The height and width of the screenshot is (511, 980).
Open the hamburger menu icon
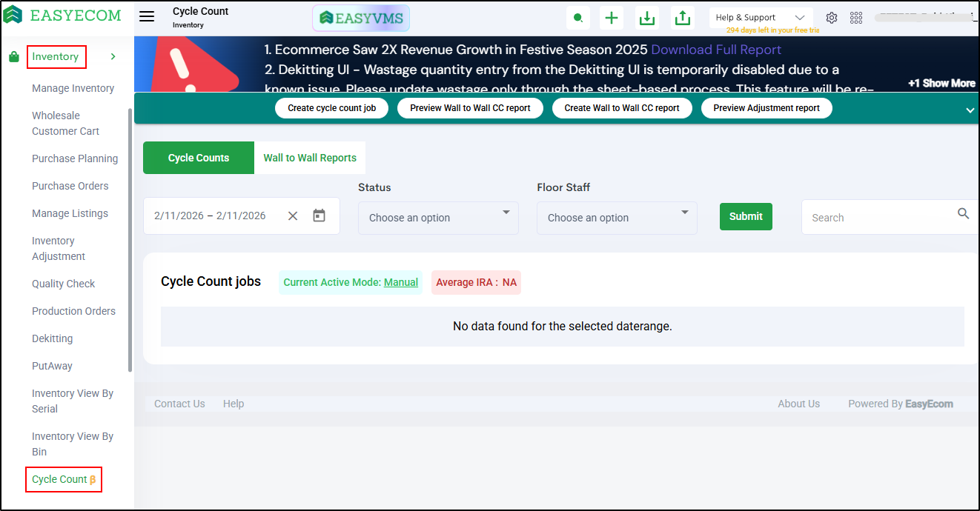tap(147, 17)
